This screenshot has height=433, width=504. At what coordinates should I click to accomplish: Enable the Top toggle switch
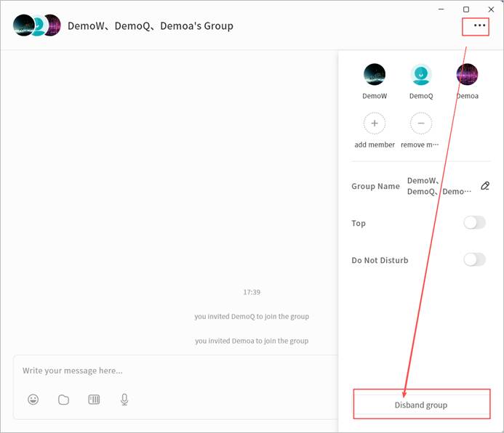tap(474, 223)
